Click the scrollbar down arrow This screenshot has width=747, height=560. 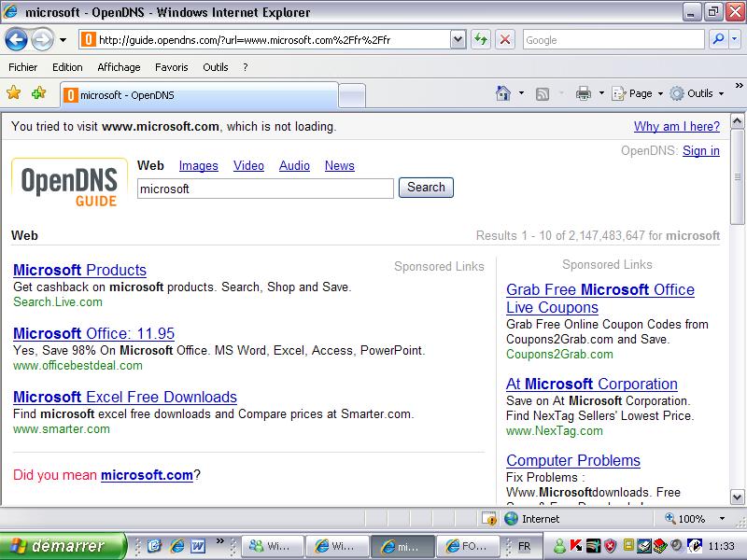[x=737, y=497]
